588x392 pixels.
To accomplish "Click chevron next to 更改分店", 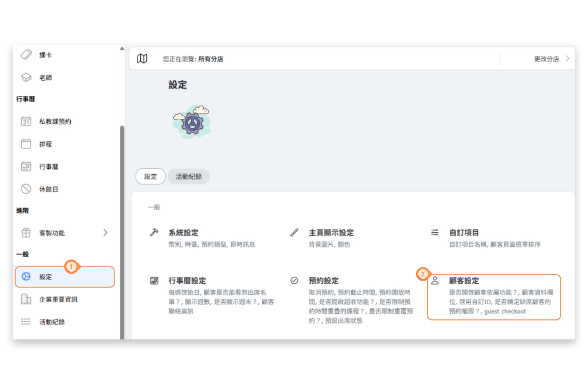I will [x=568, y=59].
